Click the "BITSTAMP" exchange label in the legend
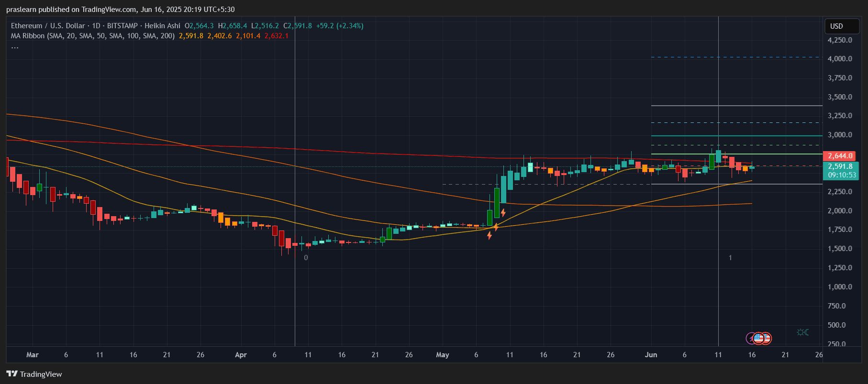Image resolution: width=868 pixels, height=384 pixels. [x=122, y=26]
